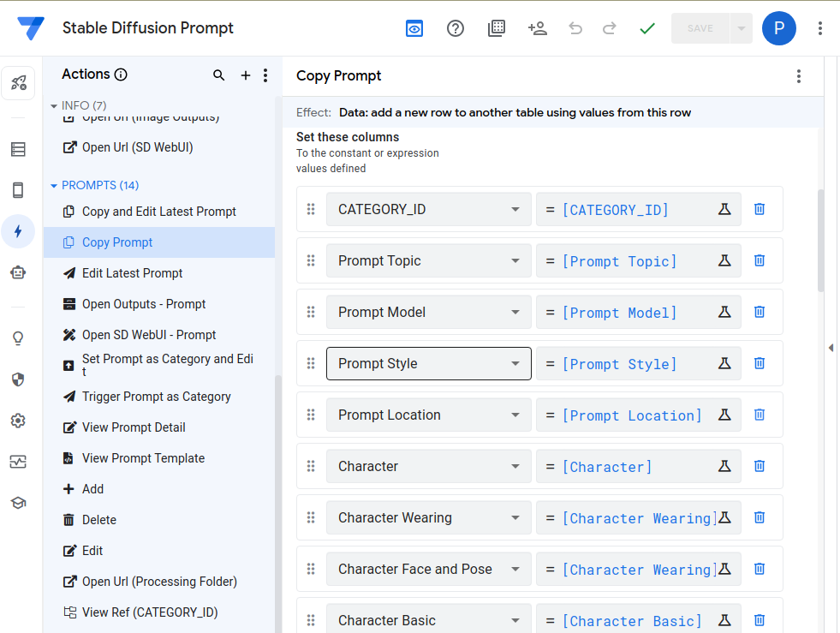Click the AppSheet logo icon

31,28
